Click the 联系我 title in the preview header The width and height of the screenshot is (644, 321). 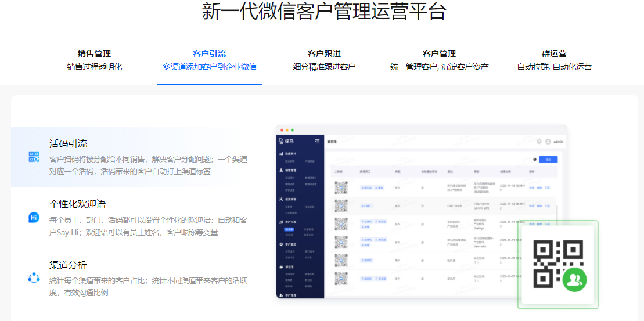[x=332, y=142]
